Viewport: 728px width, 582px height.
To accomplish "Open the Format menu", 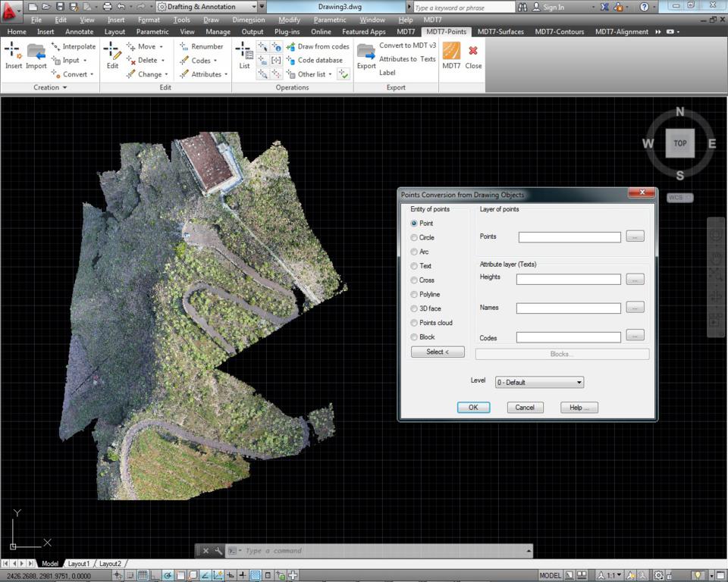I will [149, 20].
